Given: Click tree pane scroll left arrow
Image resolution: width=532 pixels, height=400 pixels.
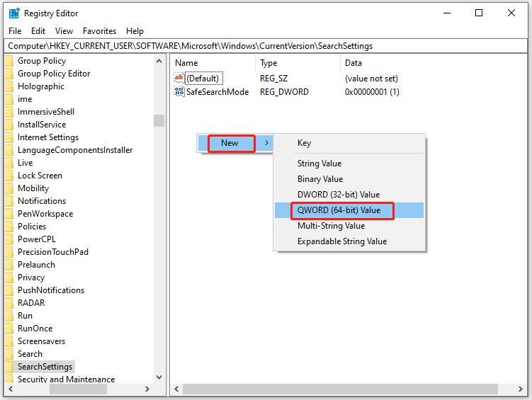Looking at the screenshot, I should click(x=11, y=389).
